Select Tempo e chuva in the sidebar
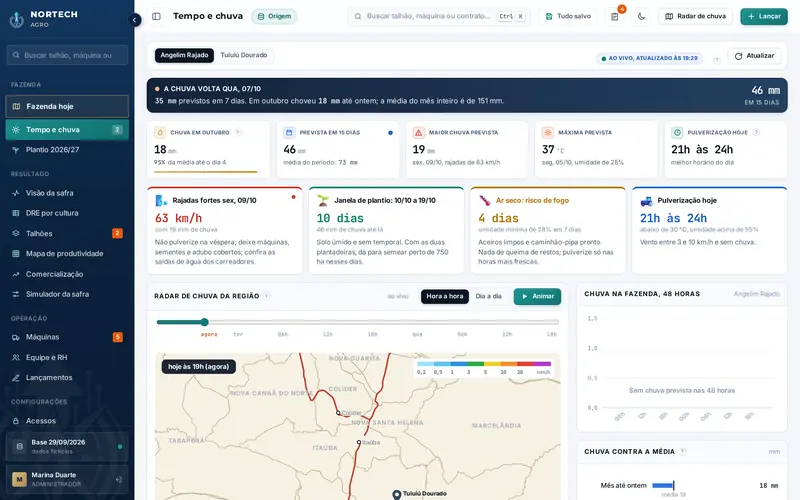Viewport: 800px width, 500px height. [67, 130]
